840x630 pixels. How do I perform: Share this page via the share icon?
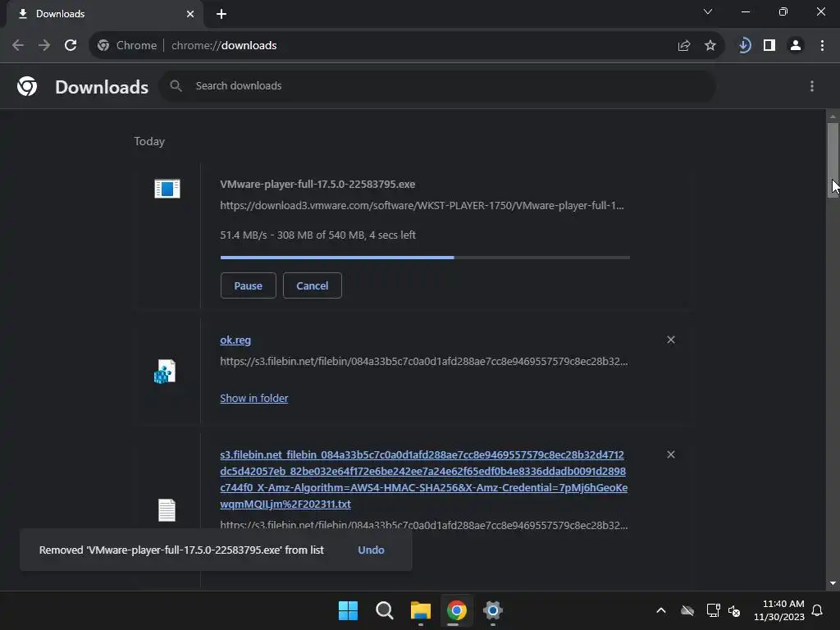684,46
